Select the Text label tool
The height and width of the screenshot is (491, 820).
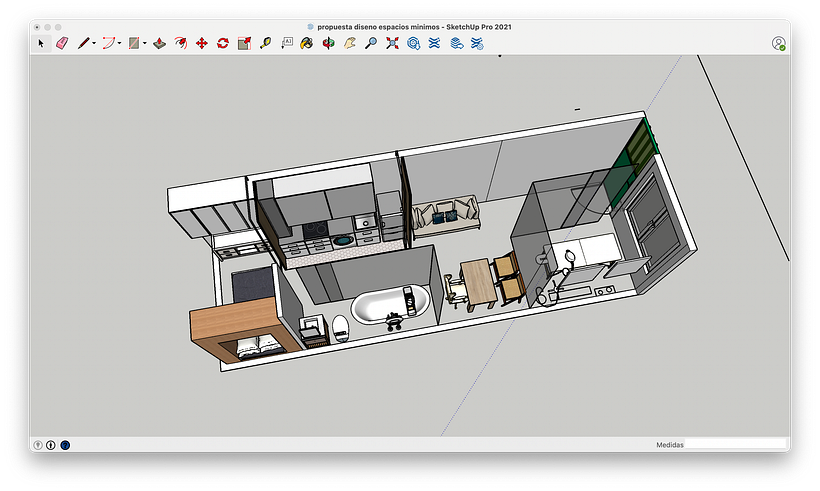point(287,43)
